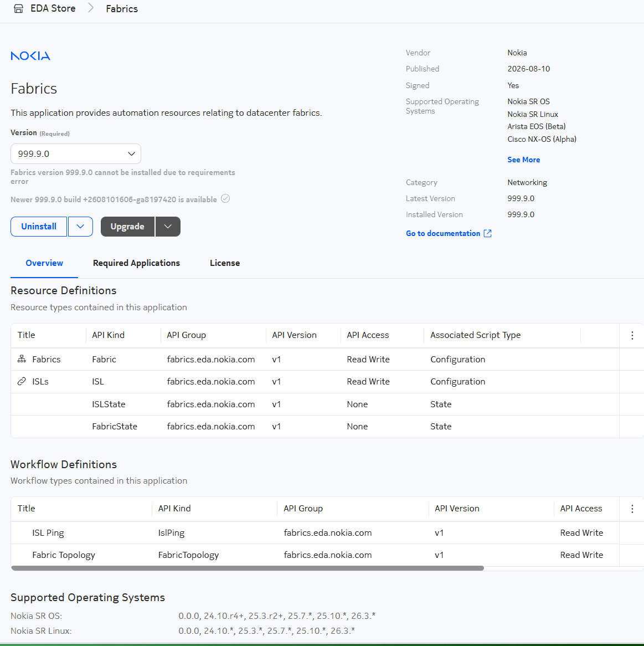The width and height of the screenshot is (644, 646).
Task: Click the ISLs row link icon
Action: (22, 382)
